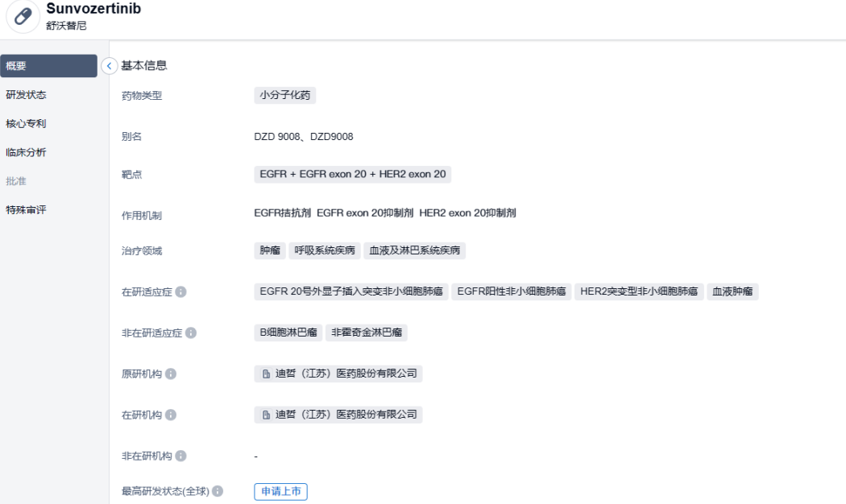Click the pill drug icon beside Sunvozertinib

[x=25, y=18]
